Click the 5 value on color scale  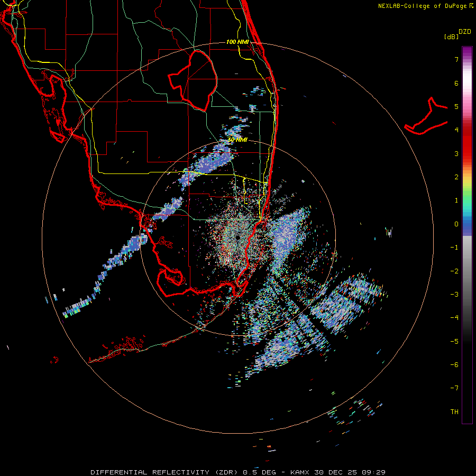coord(456,106)
